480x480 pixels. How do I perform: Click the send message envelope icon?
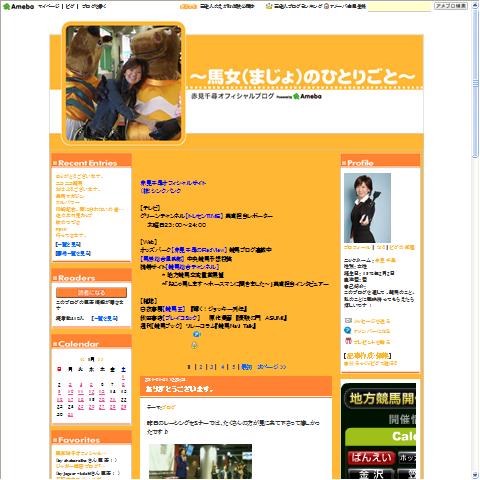point(348,321)
